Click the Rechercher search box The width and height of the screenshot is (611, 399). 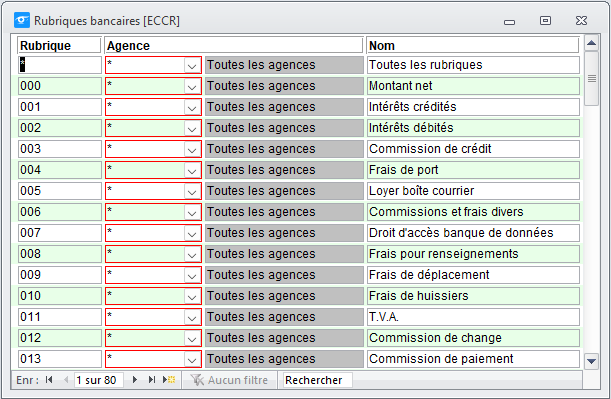318,380
